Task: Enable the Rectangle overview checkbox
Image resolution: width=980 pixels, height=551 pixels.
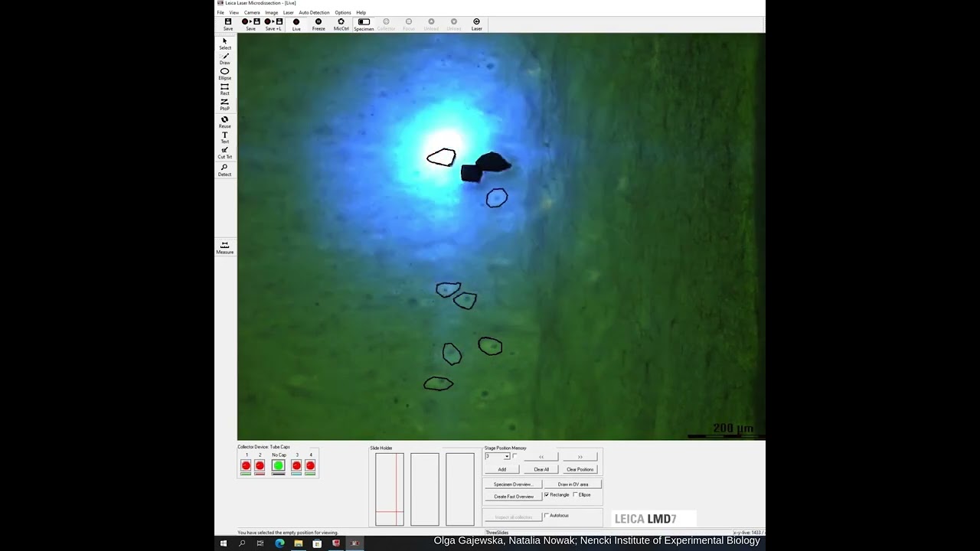Action: [x=547, y=494]
